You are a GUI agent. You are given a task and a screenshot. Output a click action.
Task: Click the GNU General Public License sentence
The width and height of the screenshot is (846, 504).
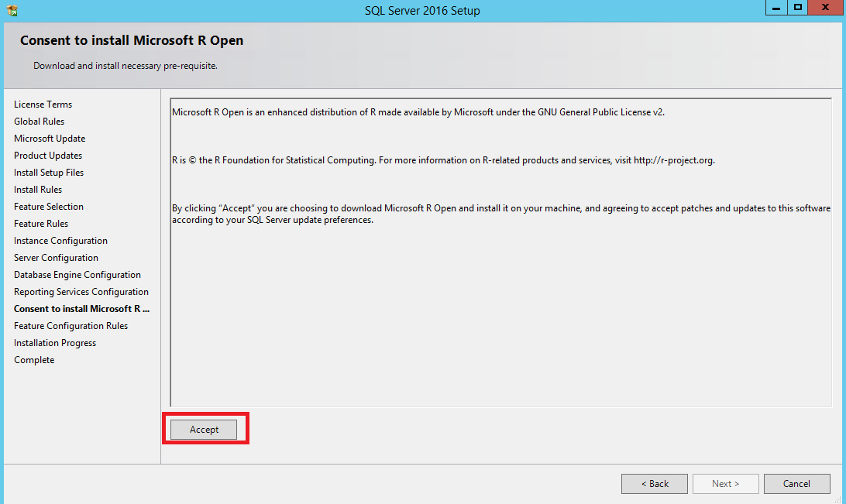pos(418,112)
